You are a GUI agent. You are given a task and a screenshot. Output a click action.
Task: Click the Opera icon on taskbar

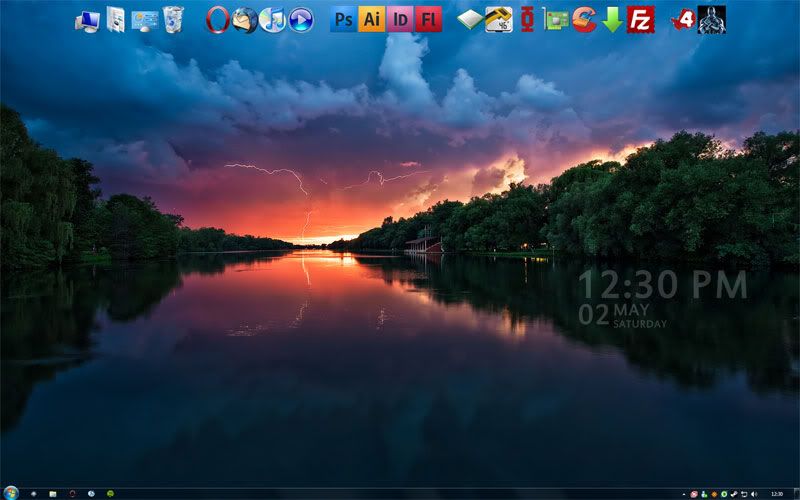click(72, 494)
